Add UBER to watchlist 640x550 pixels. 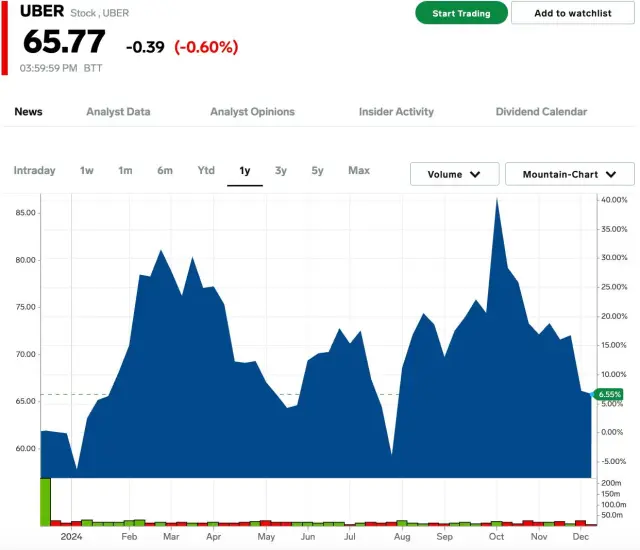[573, 13]
